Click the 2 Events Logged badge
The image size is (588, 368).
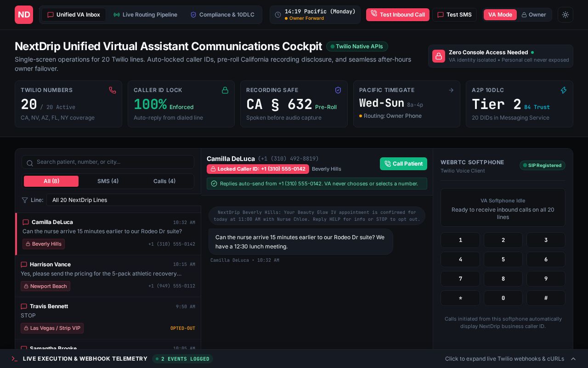pyautogui.click(x=182, y=359)
